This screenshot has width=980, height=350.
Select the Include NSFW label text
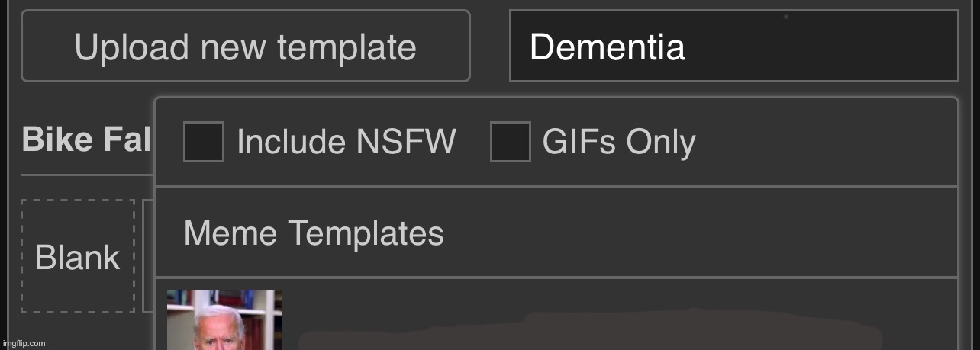347,142
